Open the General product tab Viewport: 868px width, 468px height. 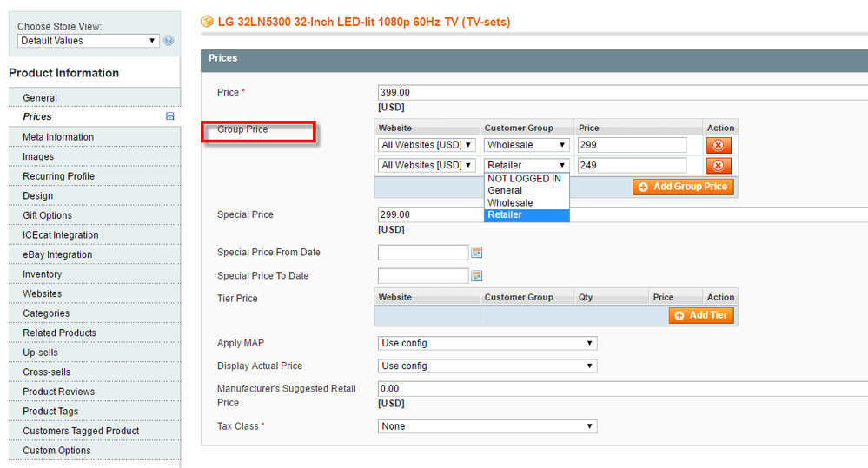coord(95,98)
